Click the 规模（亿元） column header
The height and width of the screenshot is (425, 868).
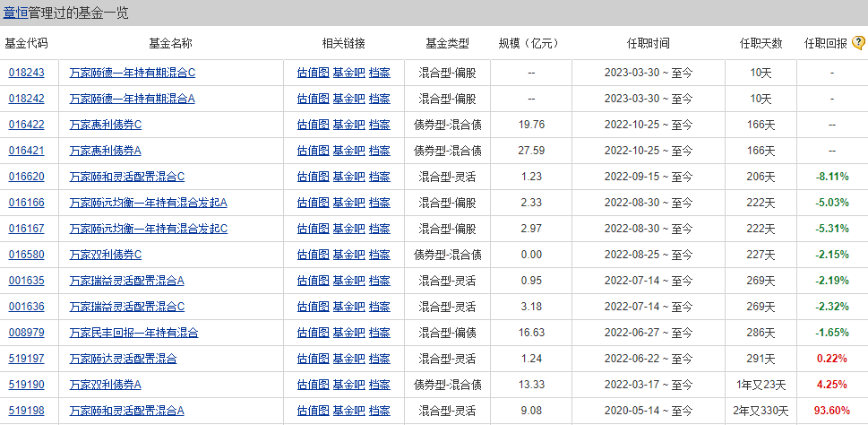[x=530, y=43]
